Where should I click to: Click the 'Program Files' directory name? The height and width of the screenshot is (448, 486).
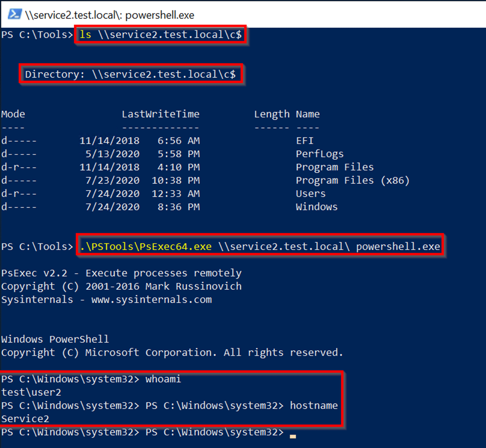pos(335,167)
